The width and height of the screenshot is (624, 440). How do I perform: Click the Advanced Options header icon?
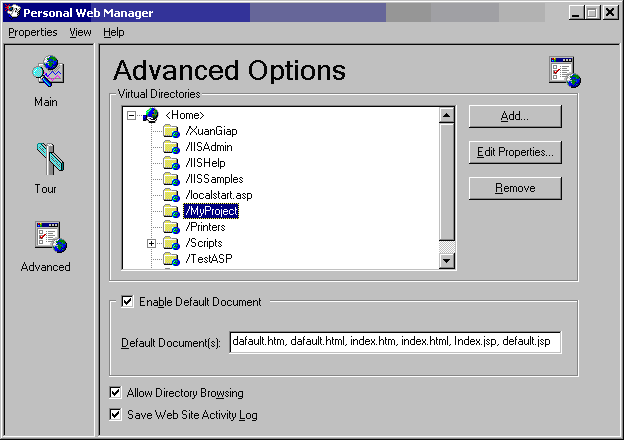click(563, 72)
